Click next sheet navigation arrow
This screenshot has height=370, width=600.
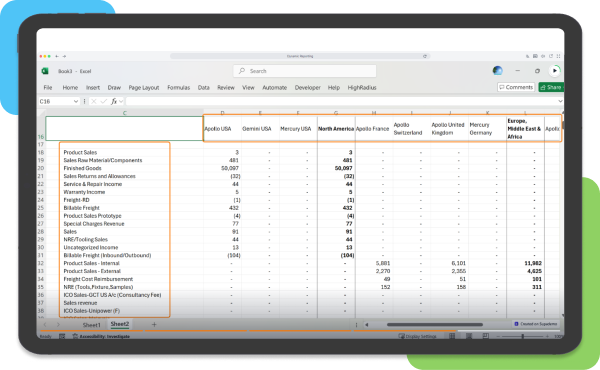[x=58, y=324]
